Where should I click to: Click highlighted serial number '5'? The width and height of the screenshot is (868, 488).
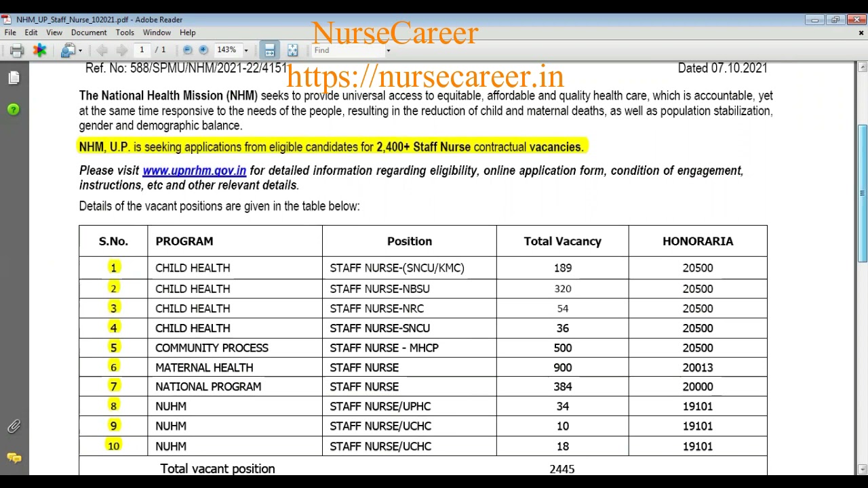click(113, 348)
